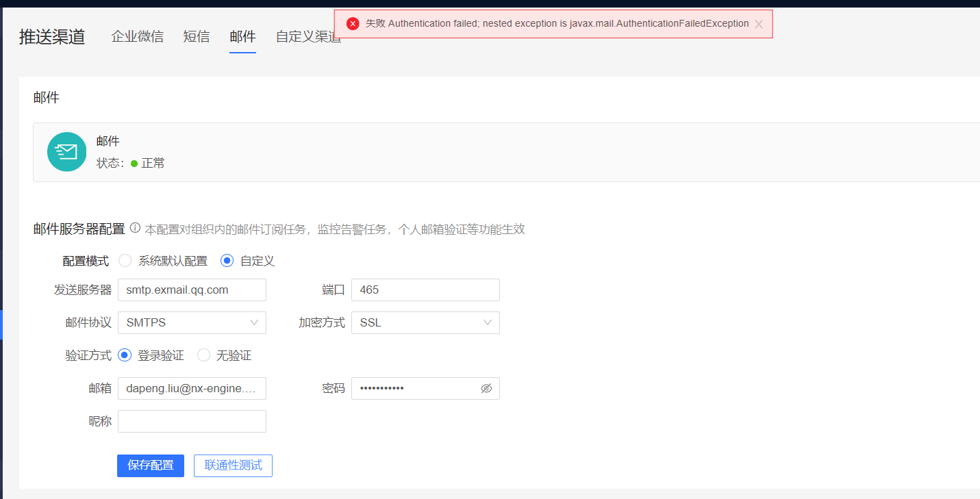Viewport: 980px width, 499px height.
Task: Click the 保存配置 save button
Action: click(x=150, y=465)
